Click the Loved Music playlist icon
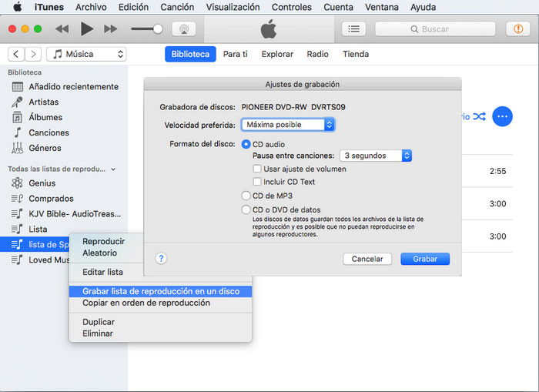The width and height of the screenshot is (539, 392). (x=17, y=260)
